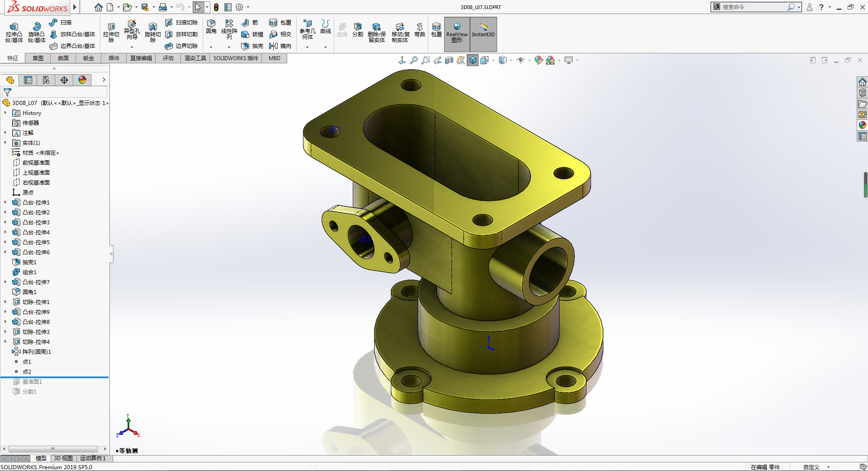Select 阵列(圆周)1 in the feature tree

[x=37, y=352]
